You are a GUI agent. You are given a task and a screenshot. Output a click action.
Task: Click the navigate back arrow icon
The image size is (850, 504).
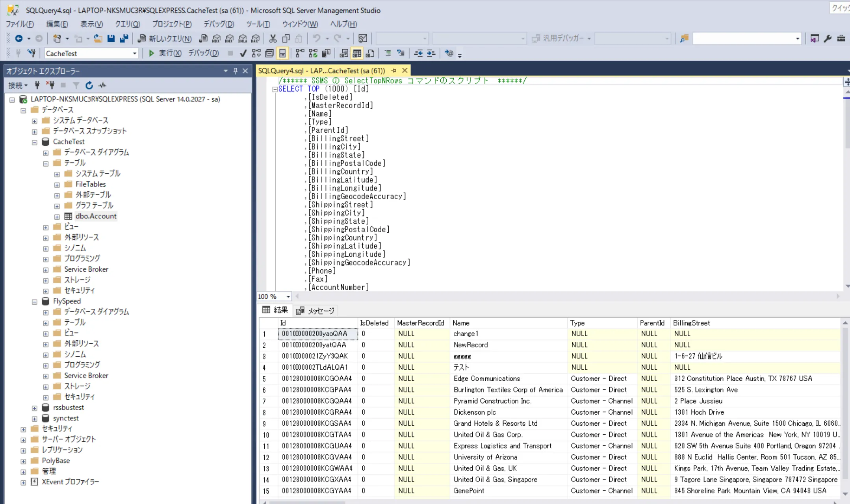tap(19, 38)
